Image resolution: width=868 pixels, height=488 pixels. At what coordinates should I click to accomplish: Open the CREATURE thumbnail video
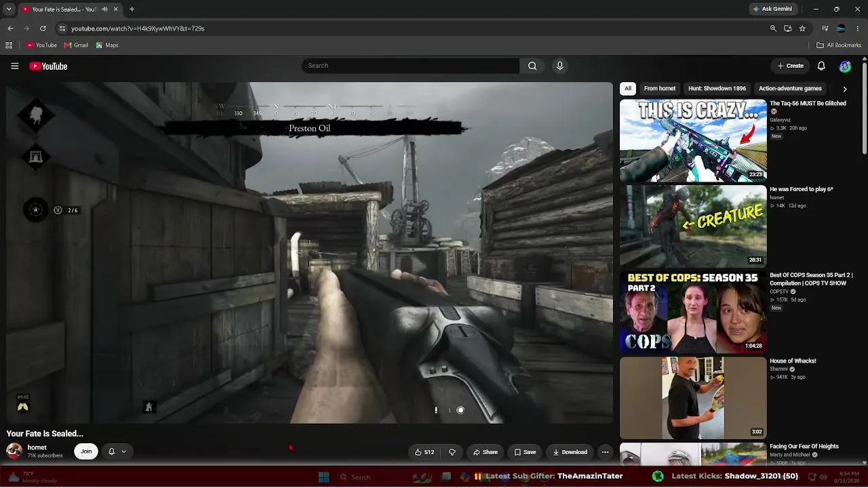click(x=693, y=226)
